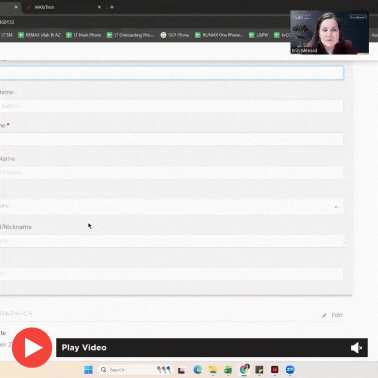Open the OCP Phone bookmark
Image resolution: width=378 pixels, height=378 pixels.
pyautogui.click(x=175, y=35)
